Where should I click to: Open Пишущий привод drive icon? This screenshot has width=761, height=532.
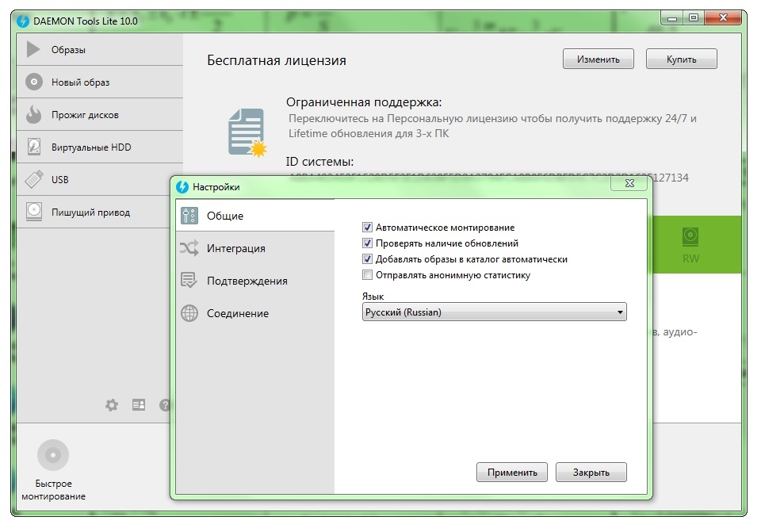[33, 212]
